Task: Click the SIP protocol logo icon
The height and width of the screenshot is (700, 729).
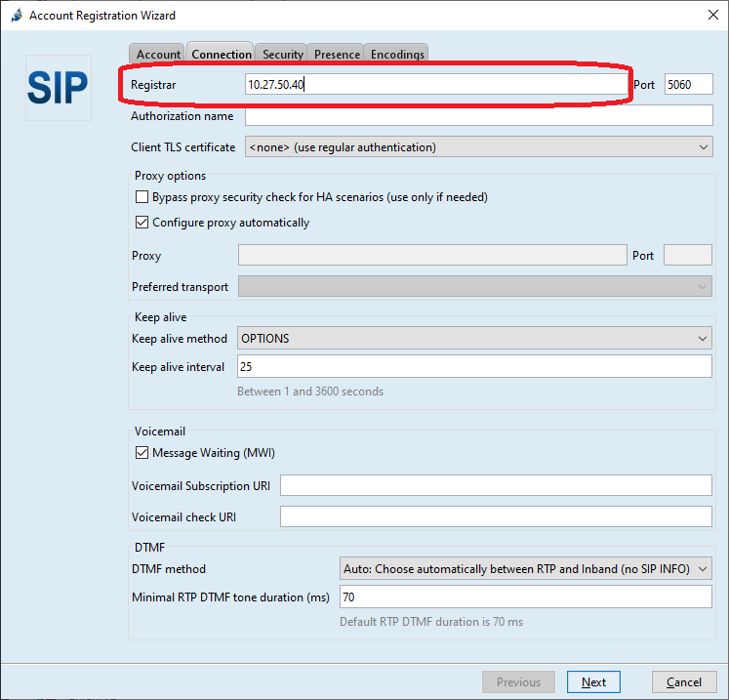Action: tap(58, 88)
